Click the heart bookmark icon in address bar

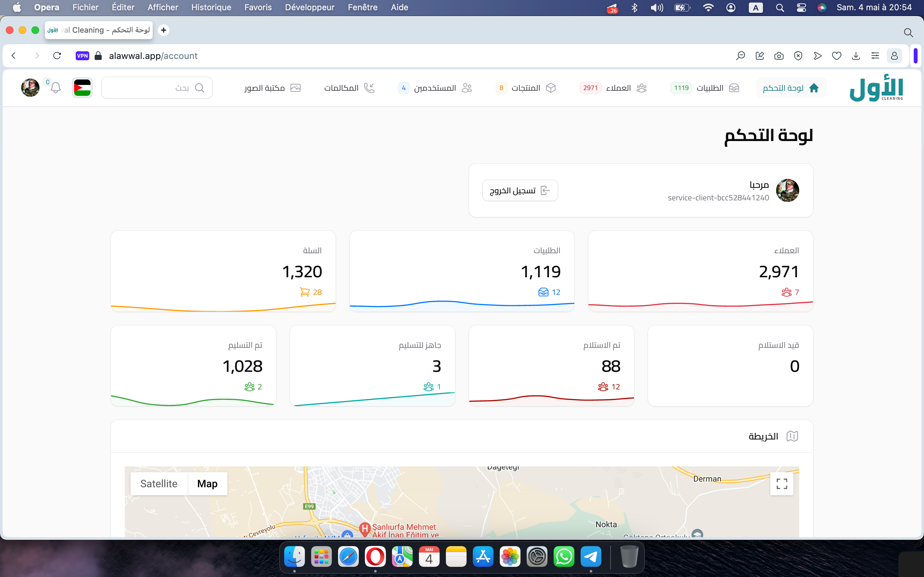tap(836, 56)
